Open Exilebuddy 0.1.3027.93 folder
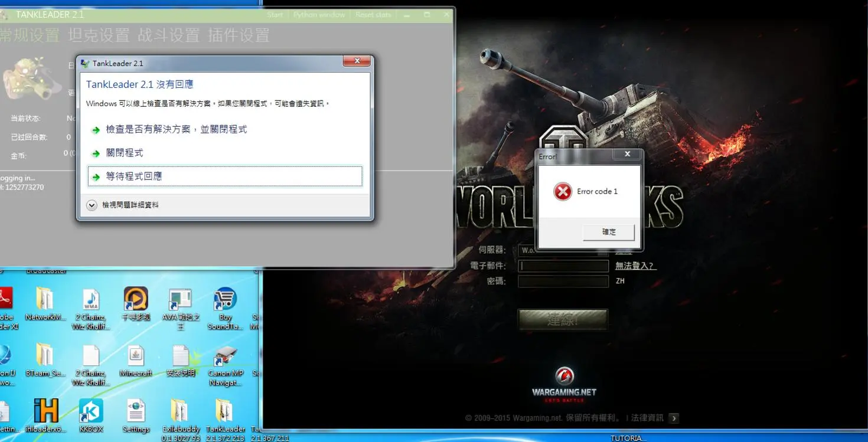This screenshot has width=868, height=442. point(181,420)
